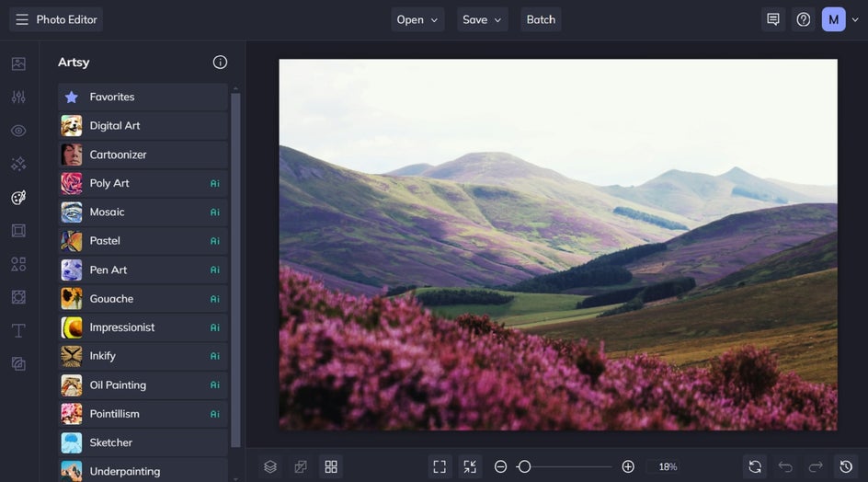Click the Batch button
Image resolution: width=868 pixels, height=482 pixels.
point(541,19)
